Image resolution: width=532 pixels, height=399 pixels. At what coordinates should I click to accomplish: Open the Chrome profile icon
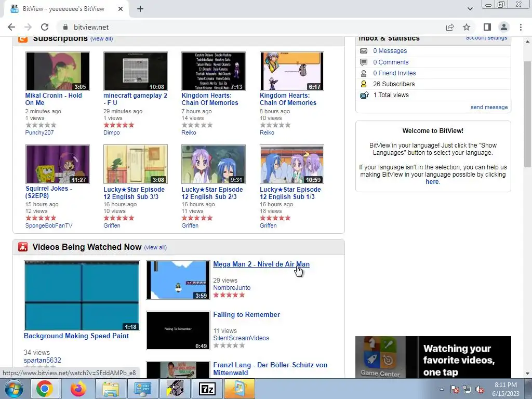504,27
